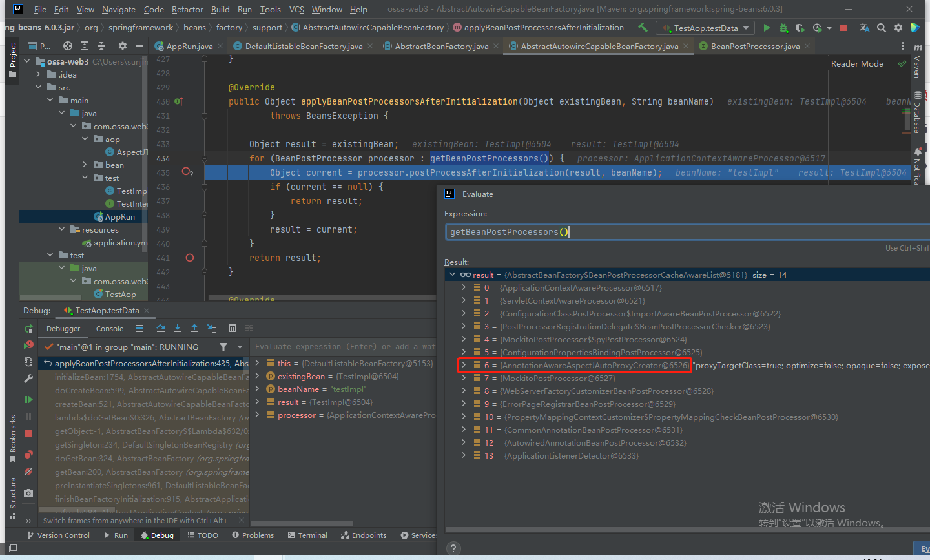Open the Translate icon in toolbar
This screenshot has height=560, width=930.
864,28
